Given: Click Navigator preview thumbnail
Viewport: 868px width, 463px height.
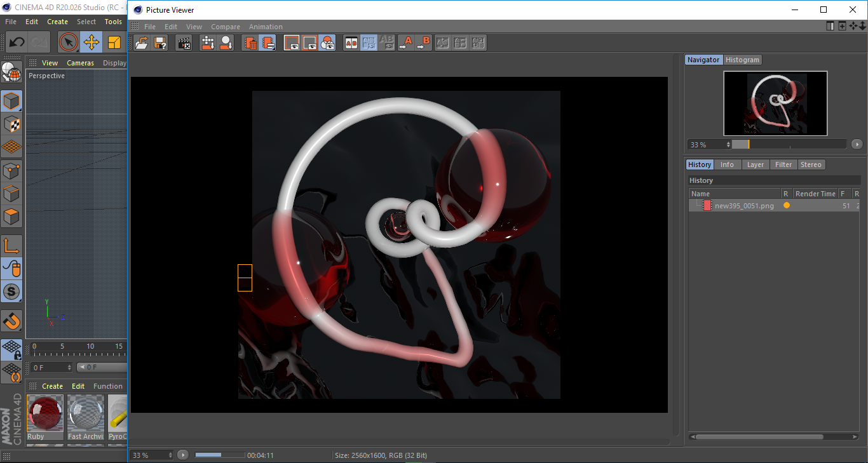Looking at the screenshot, I should click(775, 103).
